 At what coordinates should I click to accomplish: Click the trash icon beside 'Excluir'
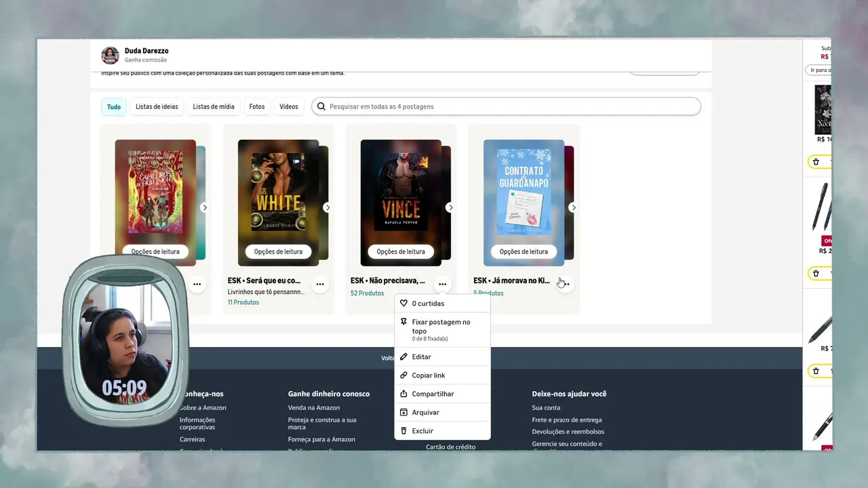click(403, 431)
